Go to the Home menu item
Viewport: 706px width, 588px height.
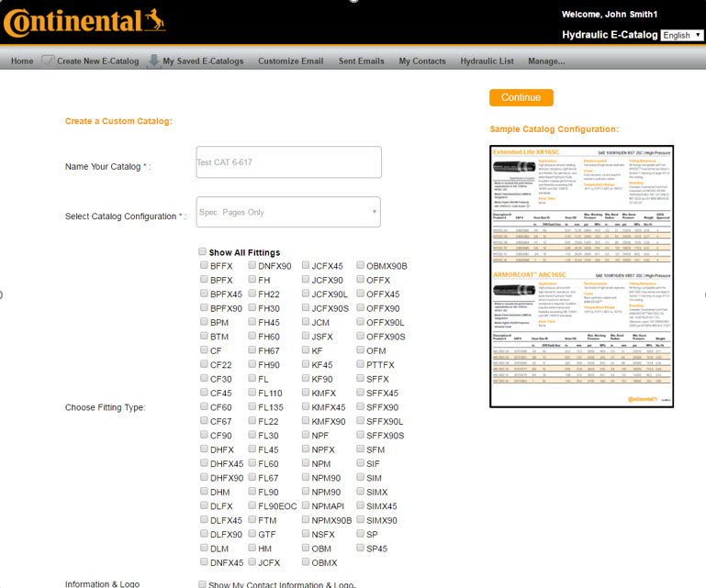coord(22,61)
